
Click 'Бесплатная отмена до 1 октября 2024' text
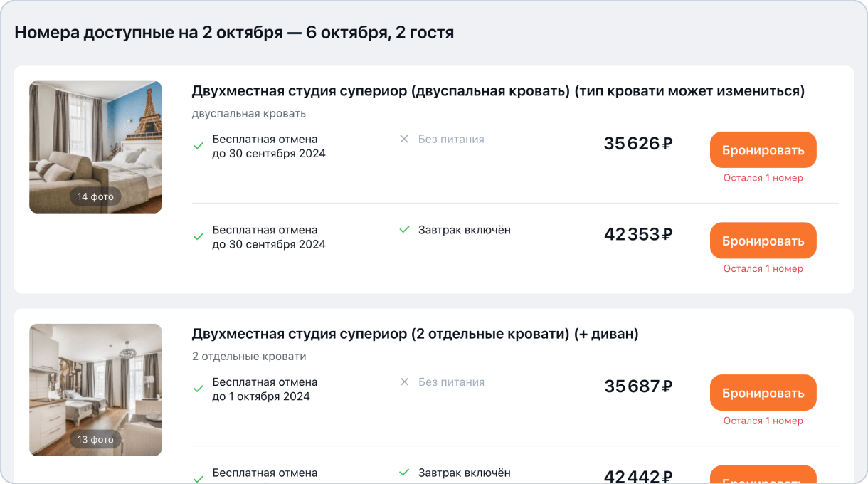coord(265,389)
